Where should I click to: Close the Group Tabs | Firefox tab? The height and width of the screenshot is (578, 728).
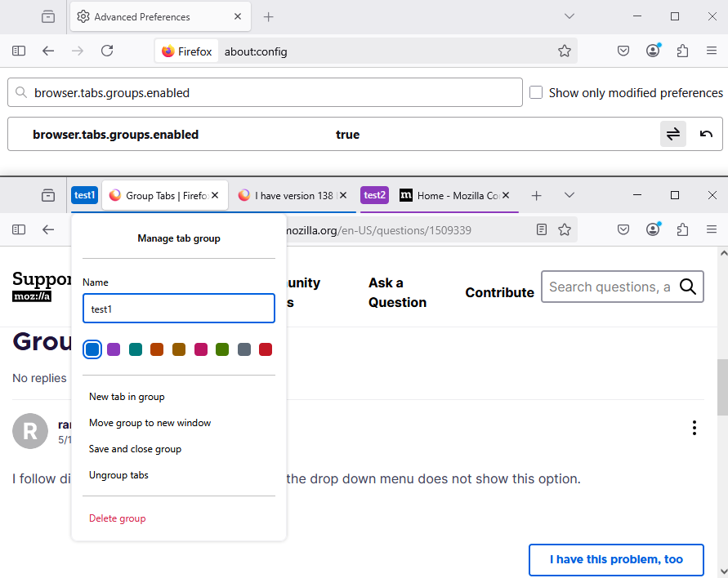[215, 195]
